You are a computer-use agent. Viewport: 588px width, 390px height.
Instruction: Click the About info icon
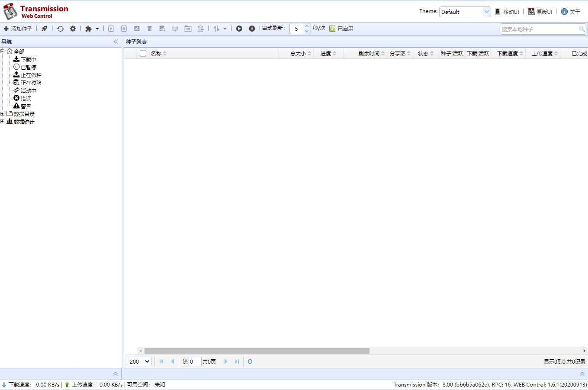click(564, 12)
